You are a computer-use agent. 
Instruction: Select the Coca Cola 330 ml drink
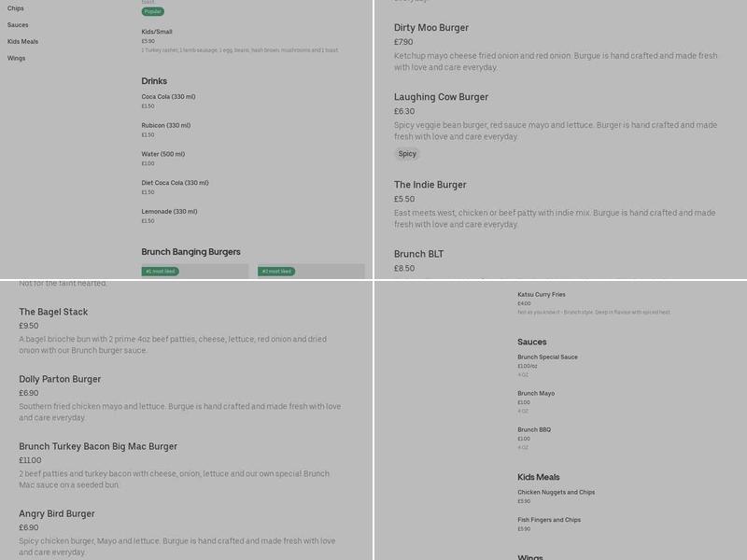(166, 97)
